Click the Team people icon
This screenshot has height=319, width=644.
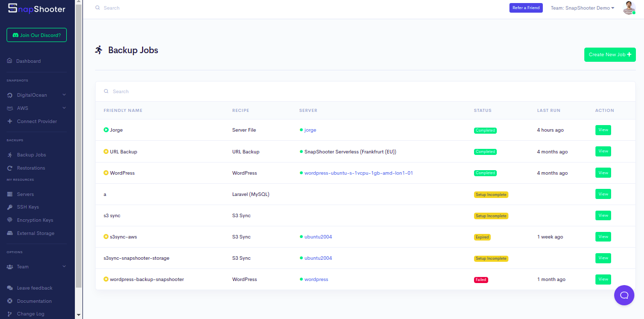tap(10, 267)
